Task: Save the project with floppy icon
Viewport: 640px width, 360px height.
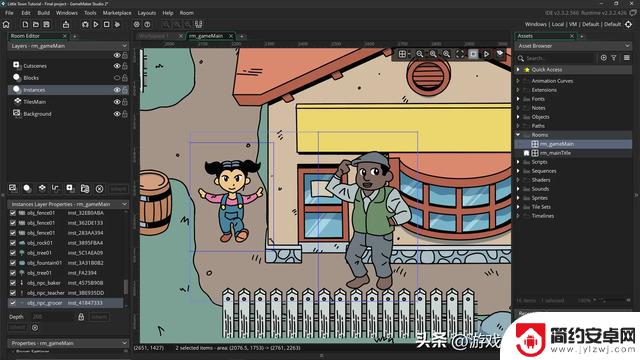Action: click(x=47, y=24)
